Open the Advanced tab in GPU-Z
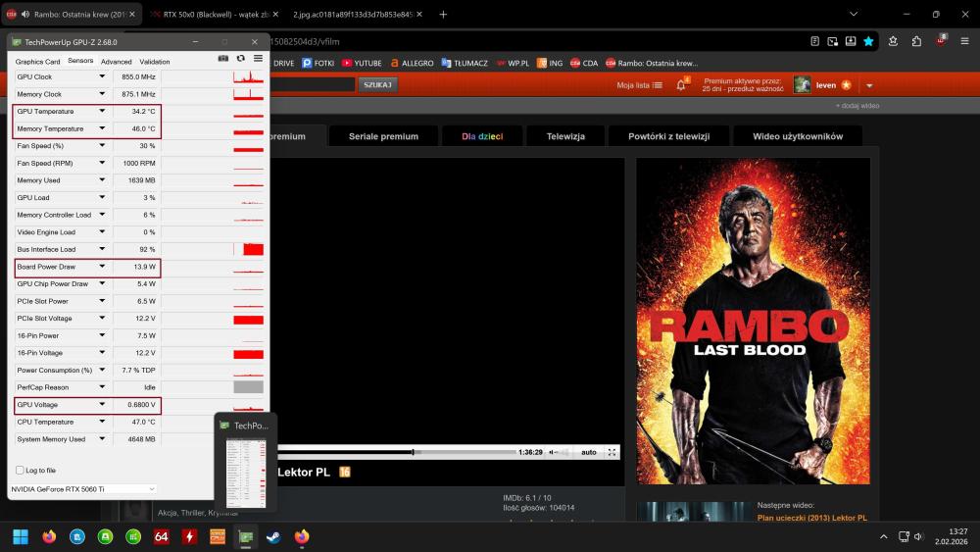 click(116, 61)
